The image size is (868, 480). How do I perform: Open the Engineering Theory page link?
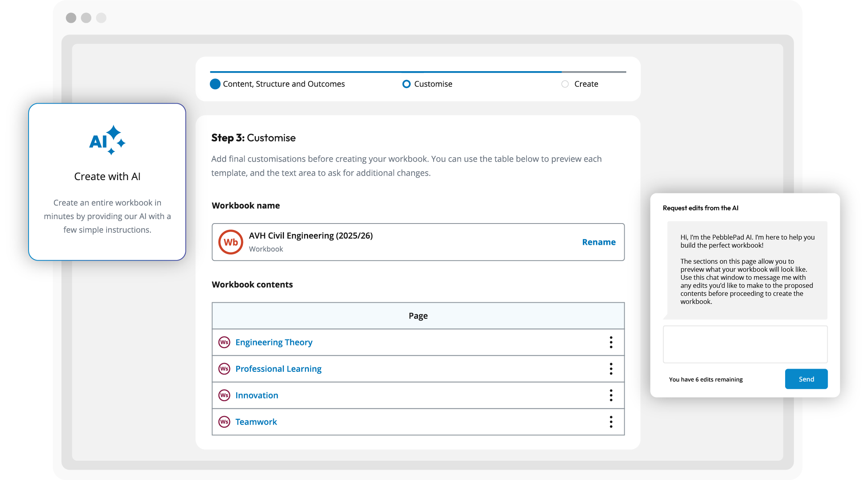pyautogui.click(x=274, y=342)
